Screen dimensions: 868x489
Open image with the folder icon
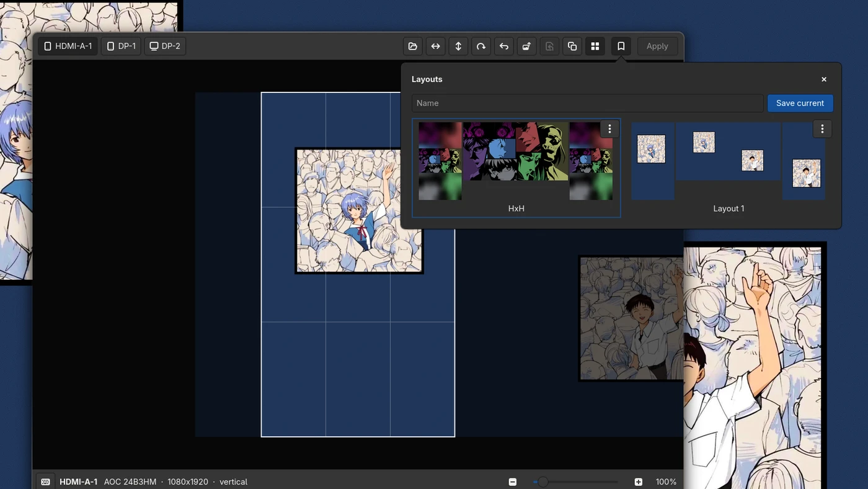[413, 46]
